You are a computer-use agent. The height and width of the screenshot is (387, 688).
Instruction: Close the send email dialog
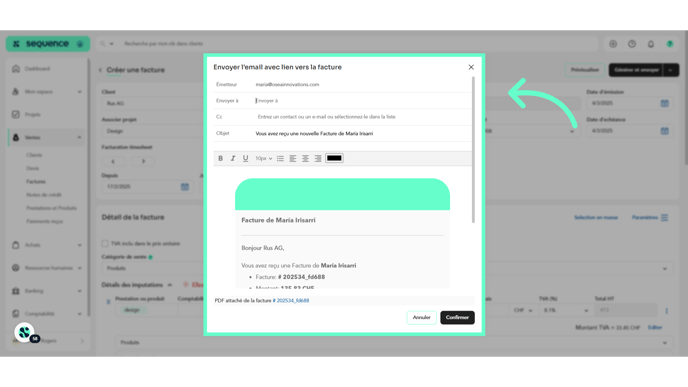(x=471, y=67)
